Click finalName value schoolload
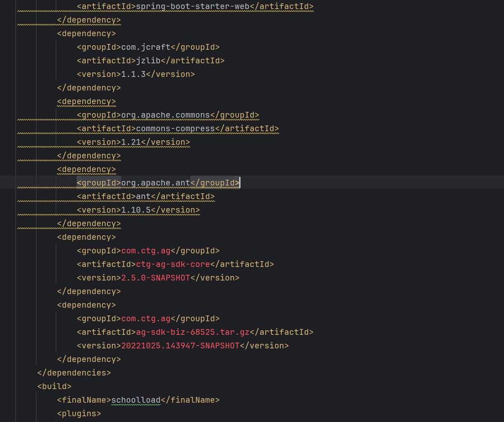This screenshot has height=422, width=504. (136, 400)
